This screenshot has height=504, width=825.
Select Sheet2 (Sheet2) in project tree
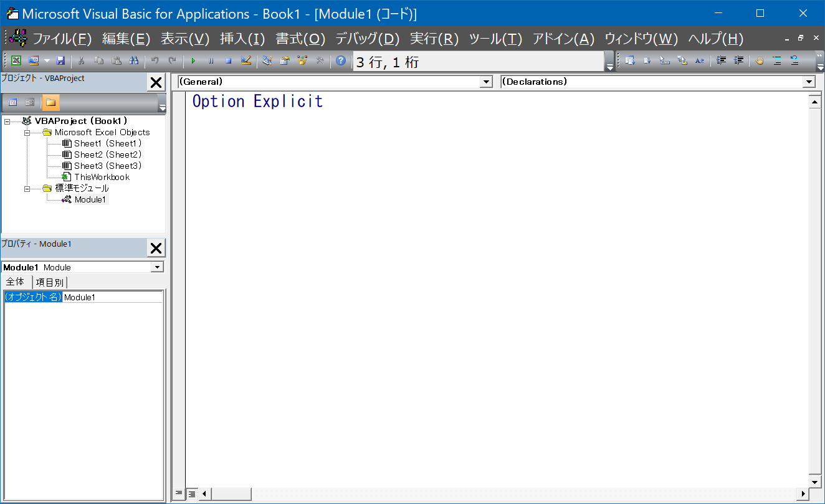click(107, 155)
